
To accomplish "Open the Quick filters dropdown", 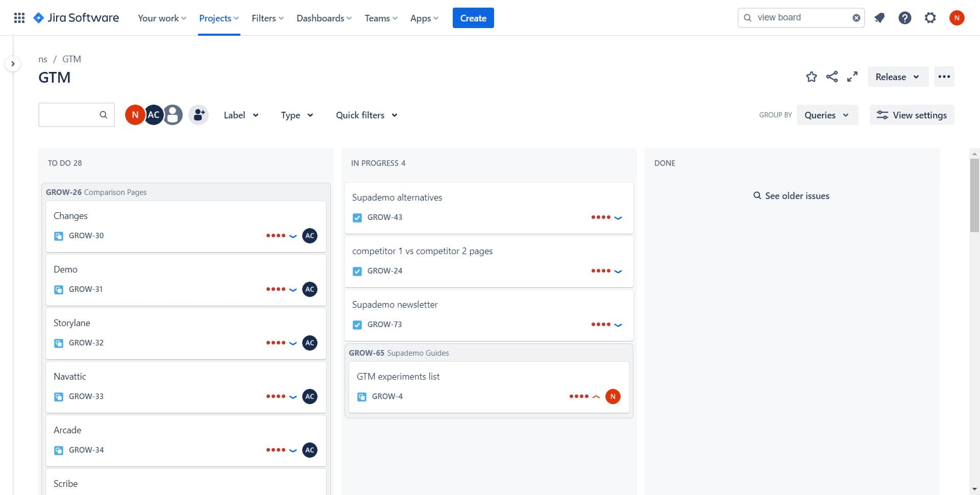I will pyautogui.click(x=366, y=115).
